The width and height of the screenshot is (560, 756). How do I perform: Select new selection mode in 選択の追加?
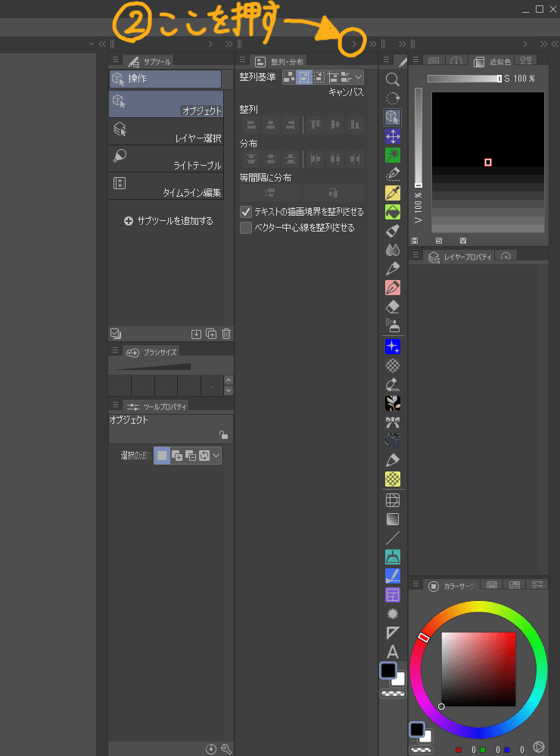162,456
